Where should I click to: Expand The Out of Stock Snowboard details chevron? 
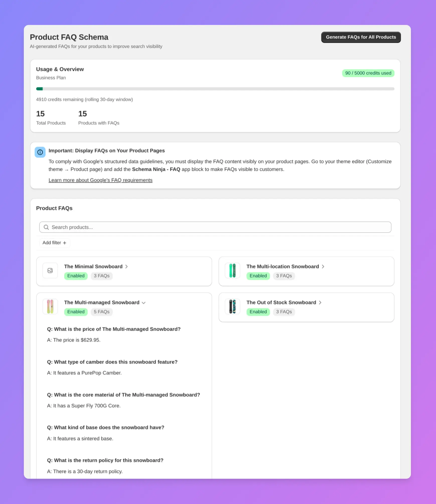[x=320, y=303]
